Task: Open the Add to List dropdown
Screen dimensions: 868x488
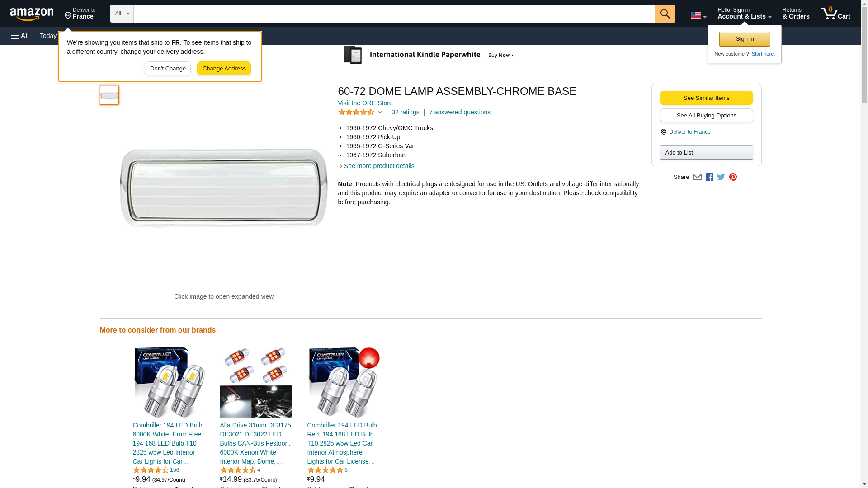Action: [706, 152]
